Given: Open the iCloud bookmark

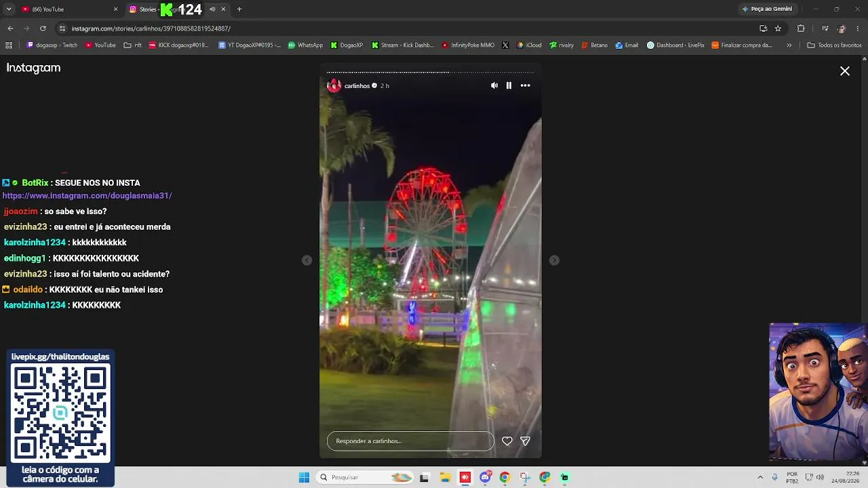Looking at the screenshot, I should 529,45.
